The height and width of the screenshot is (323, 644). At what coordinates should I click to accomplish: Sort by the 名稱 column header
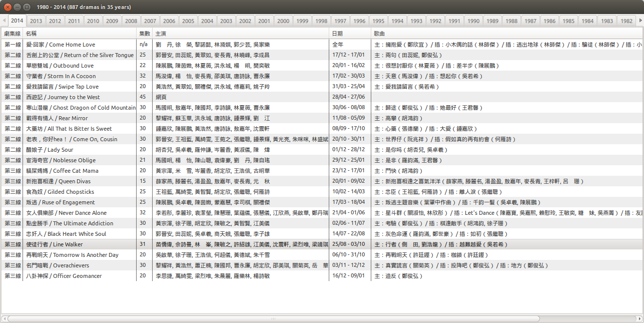click(80, 33)
